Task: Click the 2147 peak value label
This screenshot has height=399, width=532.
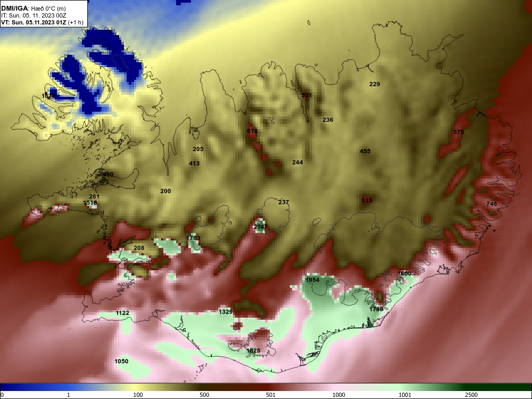Action: click(x=261, y=227)
